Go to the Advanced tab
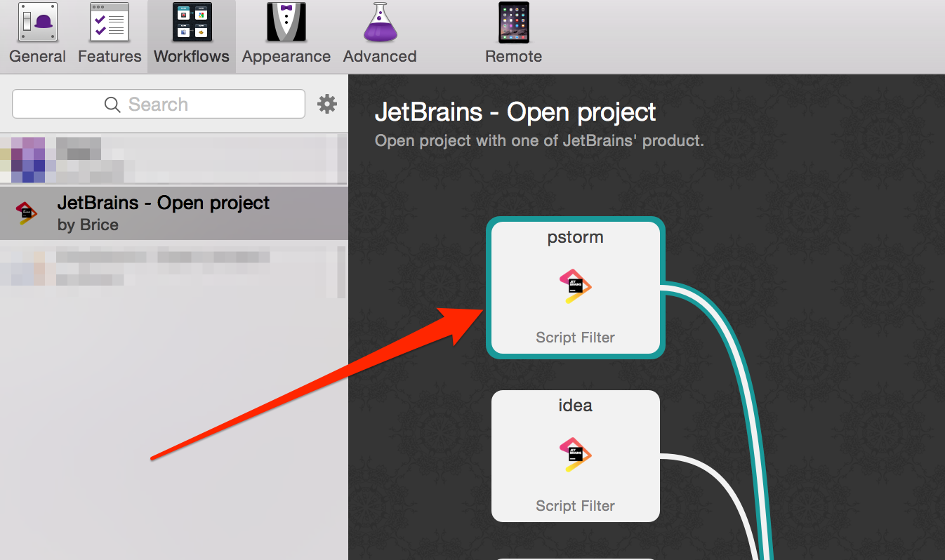945x560 pixels. [x=380, y=35]
